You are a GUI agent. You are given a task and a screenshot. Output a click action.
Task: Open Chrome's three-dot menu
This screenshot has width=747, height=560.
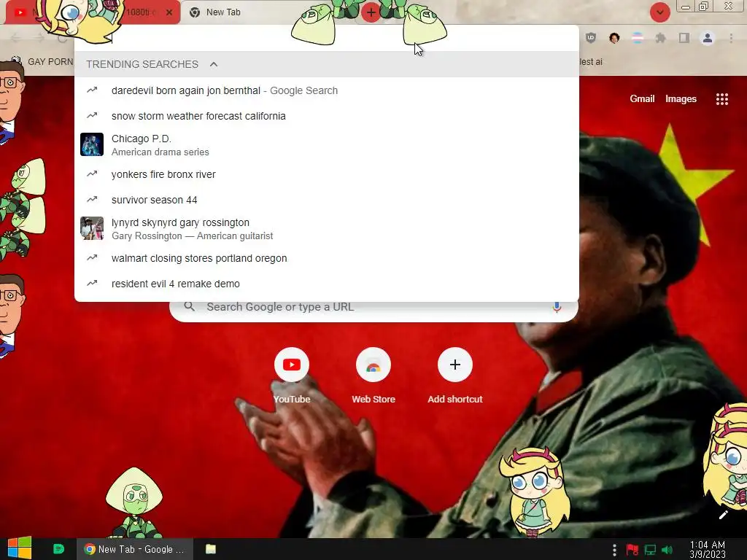coord(731,38)
